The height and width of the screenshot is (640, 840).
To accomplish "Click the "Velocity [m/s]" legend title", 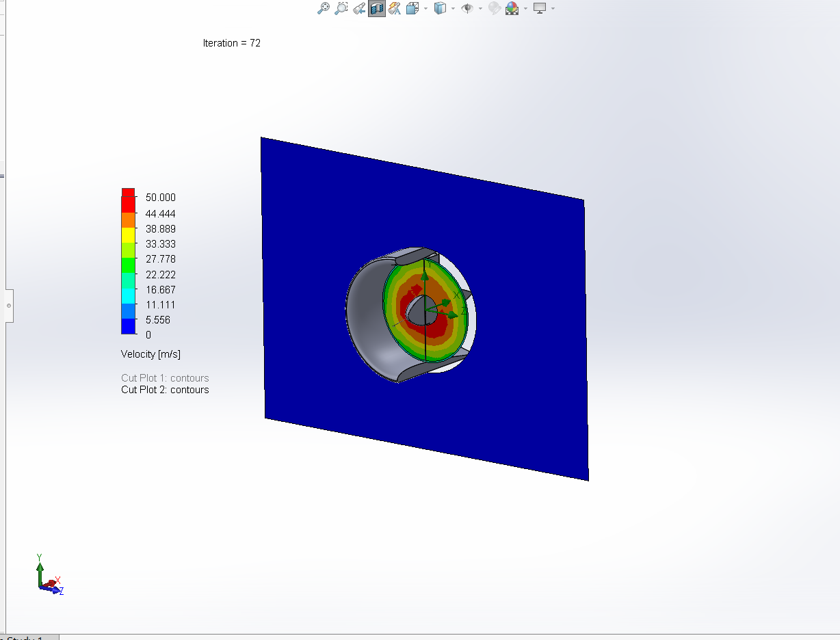I will tap(150, 354).
